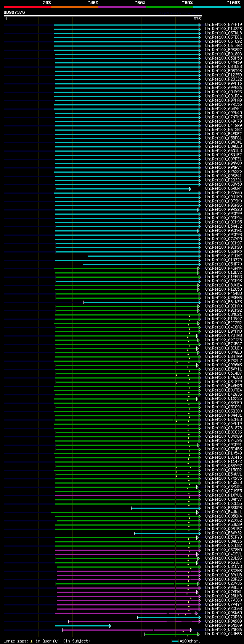Select the UniRef100_P12359 label

(x=223, y=75)
